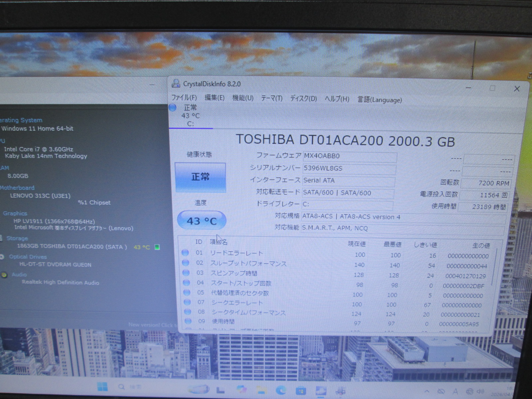The image size is (532, 399).
Task: Click the green temperature indicator in Storage
Action: coord(157,247)
